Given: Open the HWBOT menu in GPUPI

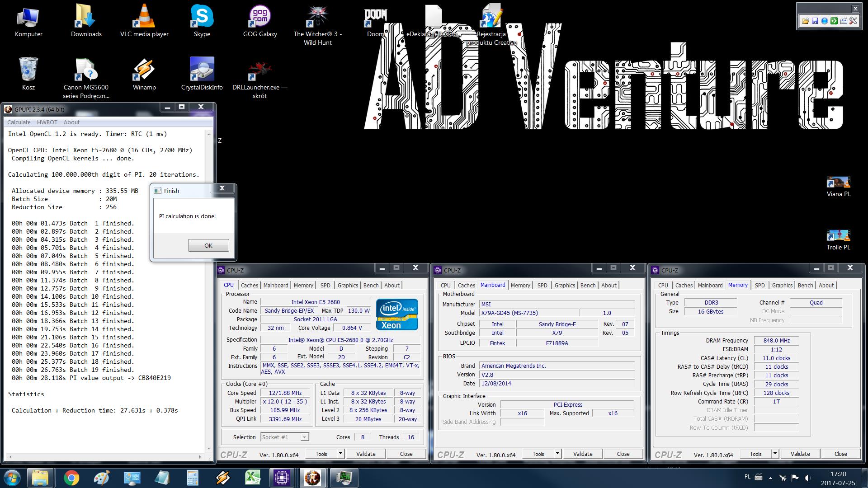Looking at the screenshot, I should tap(47, 122).
